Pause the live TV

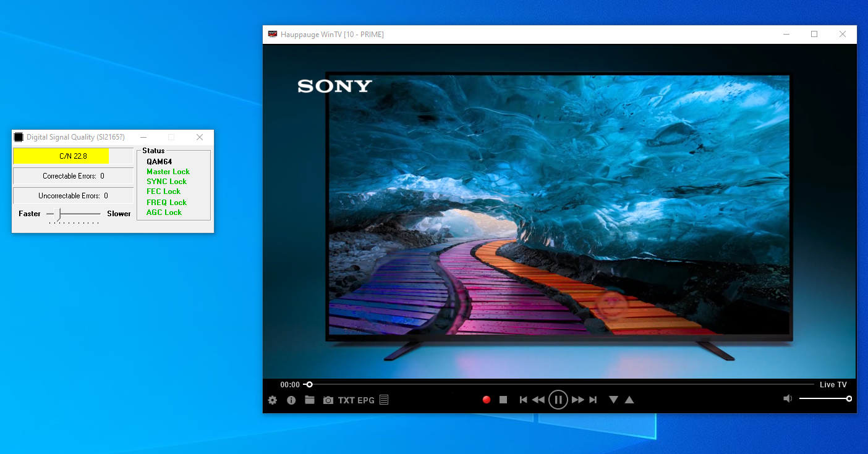tap(558, 400)
